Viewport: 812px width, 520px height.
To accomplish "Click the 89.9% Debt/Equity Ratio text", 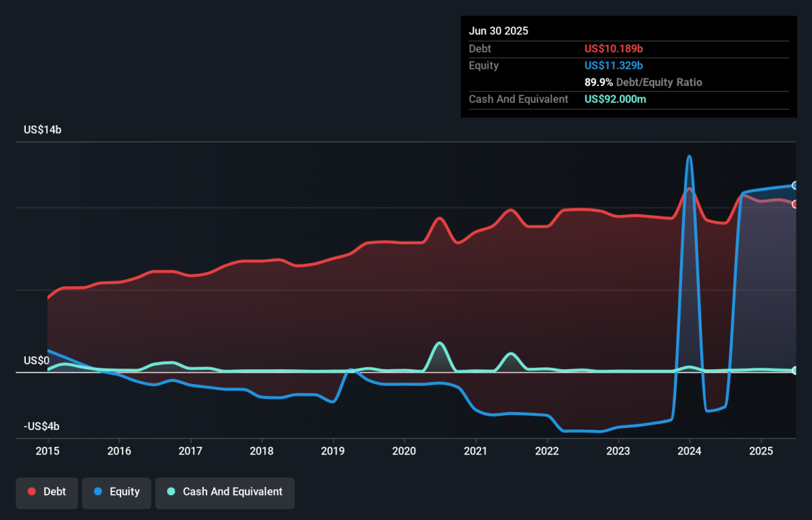I will coord(644,82).
